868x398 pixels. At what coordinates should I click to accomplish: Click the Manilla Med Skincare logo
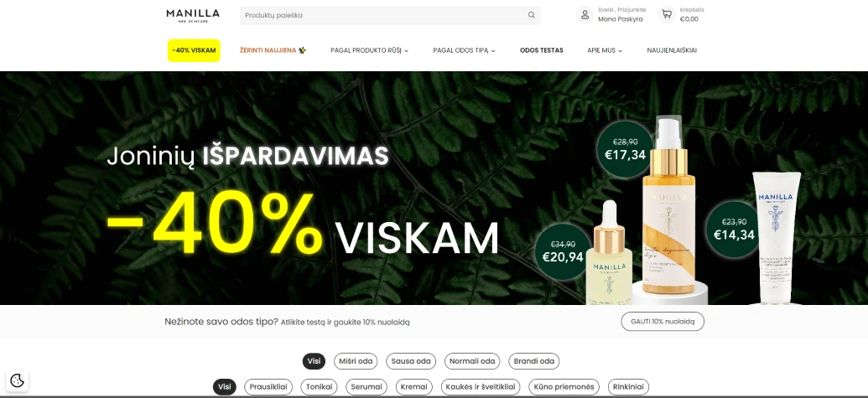[x=193, y=15]
